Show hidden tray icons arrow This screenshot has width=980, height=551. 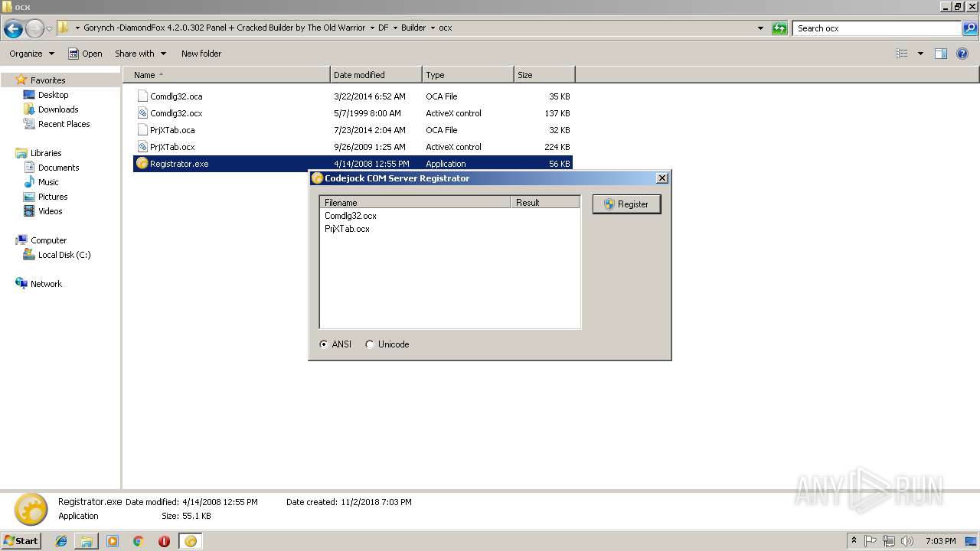point(854,540)
